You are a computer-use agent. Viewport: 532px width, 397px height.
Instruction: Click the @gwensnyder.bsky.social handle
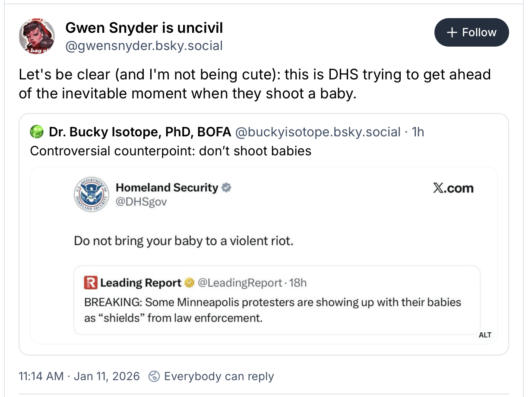coord(144,45)
